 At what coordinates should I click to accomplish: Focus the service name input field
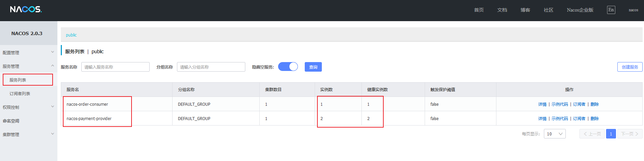(115, 67)
